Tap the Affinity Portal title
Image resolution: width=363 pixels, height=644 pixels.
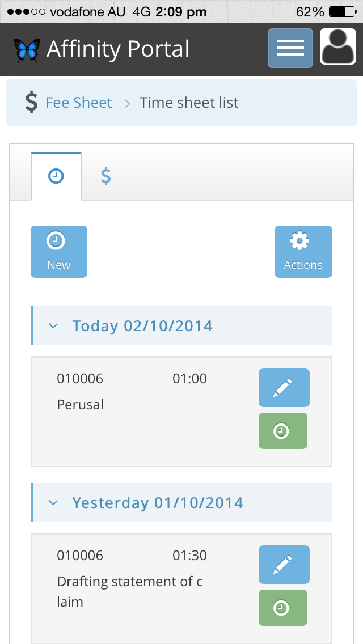[x=118, y=49]
